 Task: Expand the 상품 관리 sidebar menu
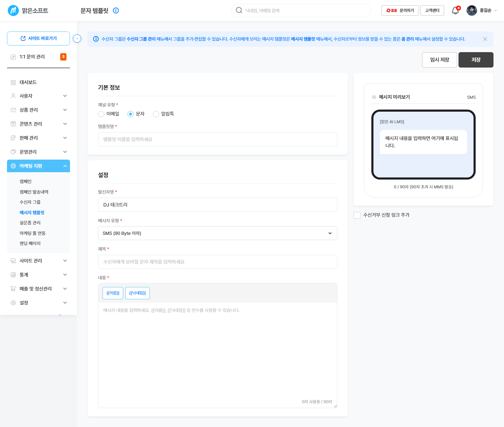(38, 110)
